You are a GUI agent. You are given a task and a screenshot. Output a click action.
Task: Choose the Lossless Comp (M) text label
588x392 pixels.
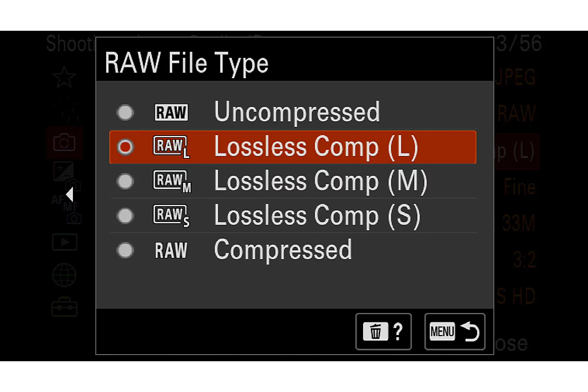tap(321, 182)
